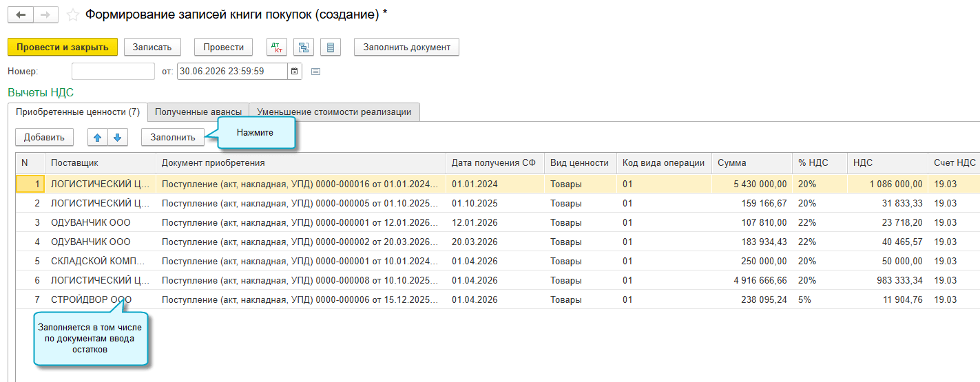Go forward with the right arrow
This screenshot has width=980, height=382.
pos(45,14)
